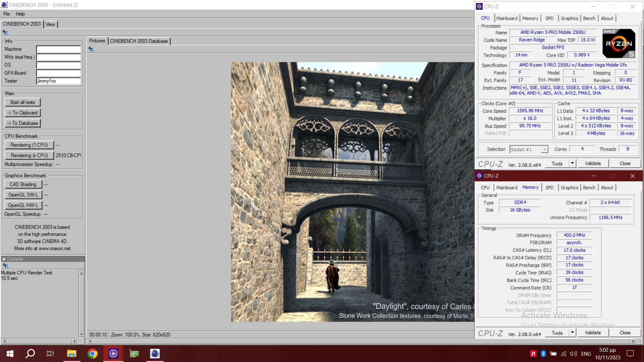Click the Wi-Fi network tray icon

click(x=564, y=354)
